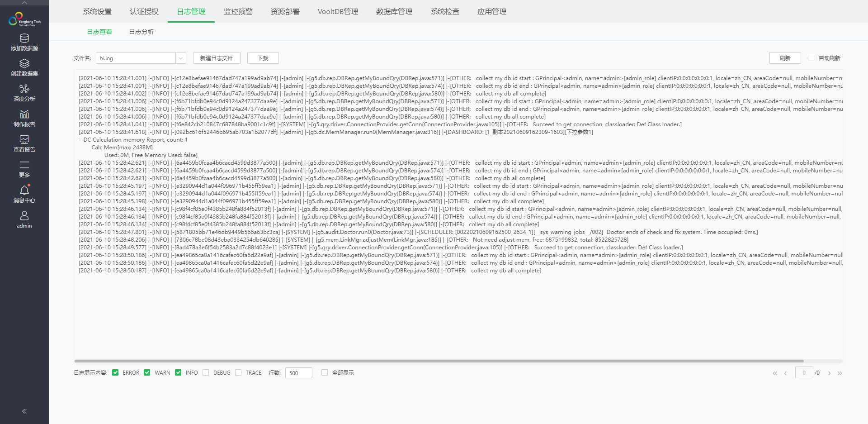This screenshot has height=424, width=868.
Task: Enable the DEBUG log filter
Action: [206, 372]
